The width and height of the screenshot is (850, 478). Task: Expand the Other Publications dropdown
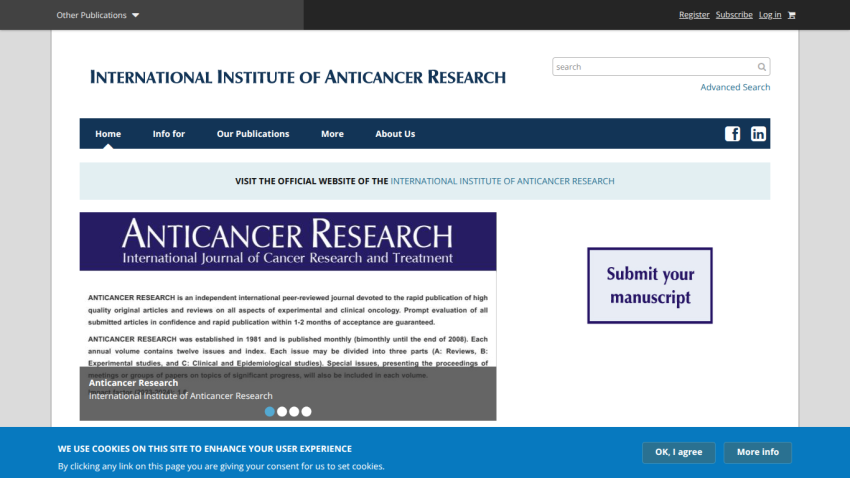98,15
